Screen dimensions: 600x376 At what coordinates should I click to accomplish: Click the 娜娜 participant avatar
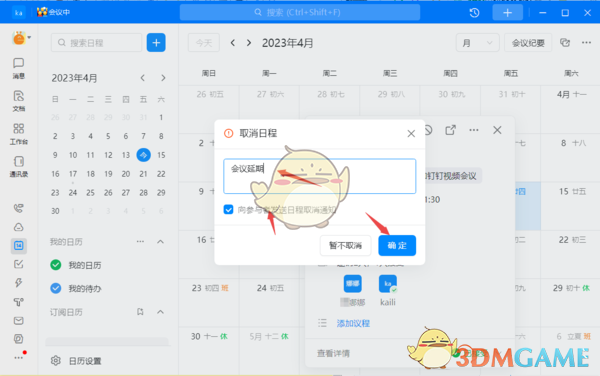(x=353, y=284)
